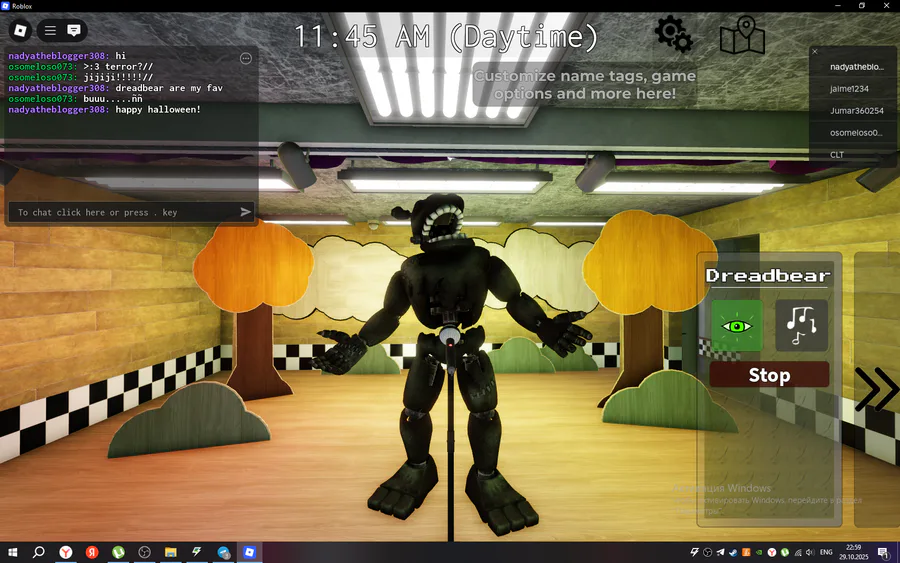Open the Windows notification center icon

[x=883, y=553]
